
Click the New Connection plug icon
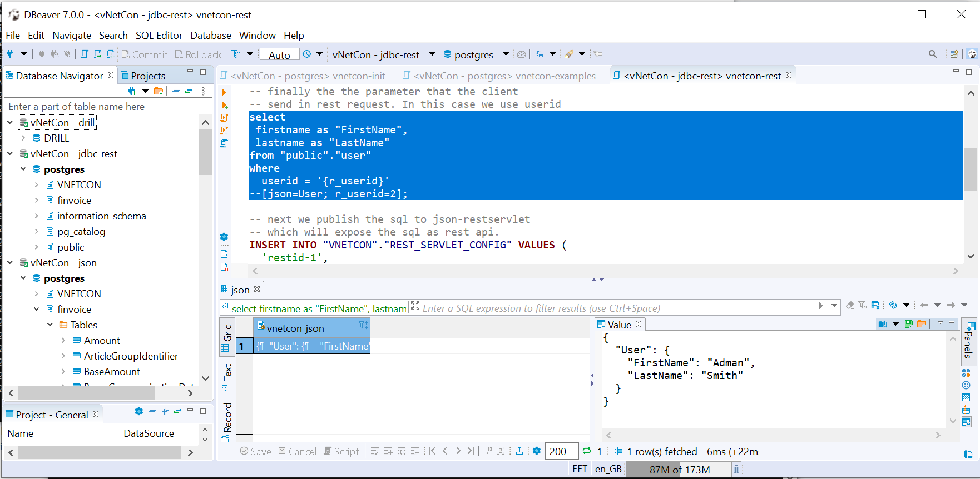tap(11, 54)
